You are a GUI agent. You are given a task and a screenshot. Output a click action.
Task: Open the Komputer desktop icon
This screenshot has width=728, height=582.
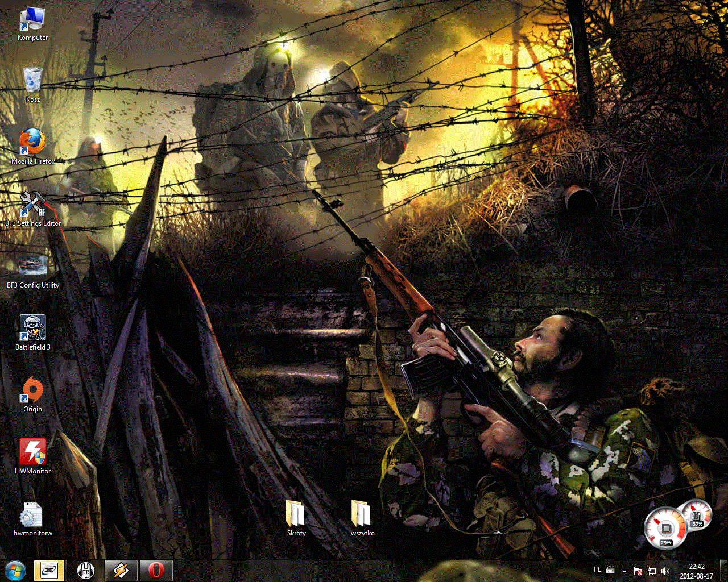coord(32,24)
